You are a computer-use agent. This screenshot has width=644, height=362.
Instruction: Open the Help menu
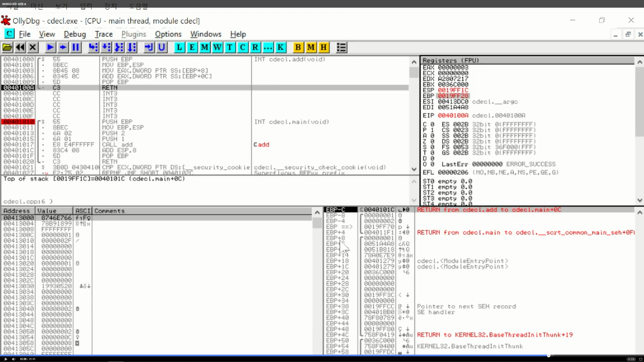pos(238,34)
